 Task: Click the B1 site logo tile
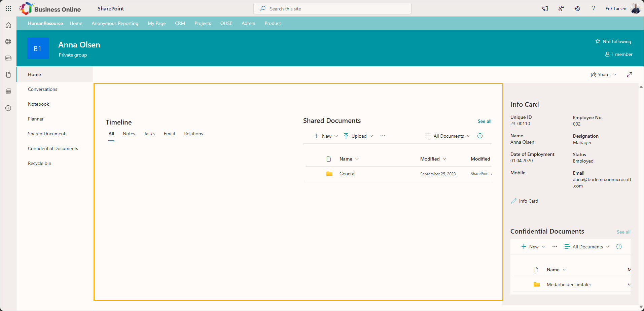(38, 48)
